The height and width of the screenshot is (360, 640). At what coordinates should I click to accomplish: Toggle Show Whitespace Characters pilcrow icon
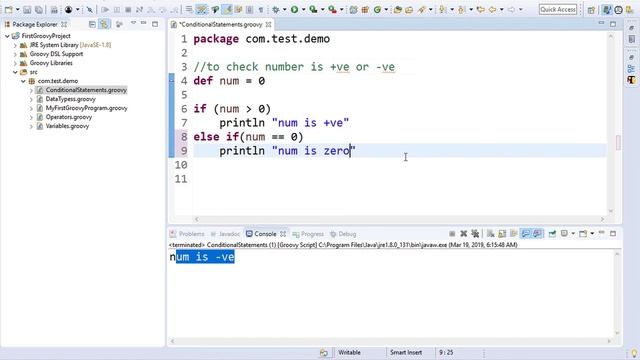(x=261, y=9)
